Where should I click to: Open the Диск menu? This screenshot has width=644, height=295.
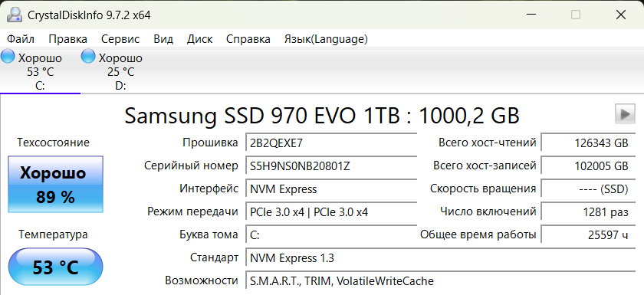199,39
